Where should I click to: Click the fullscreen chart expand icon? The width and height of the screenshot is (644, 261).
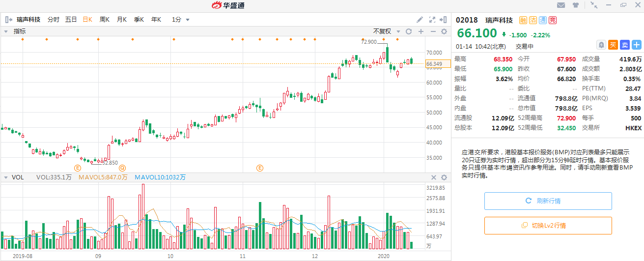(x=432, y=20)
